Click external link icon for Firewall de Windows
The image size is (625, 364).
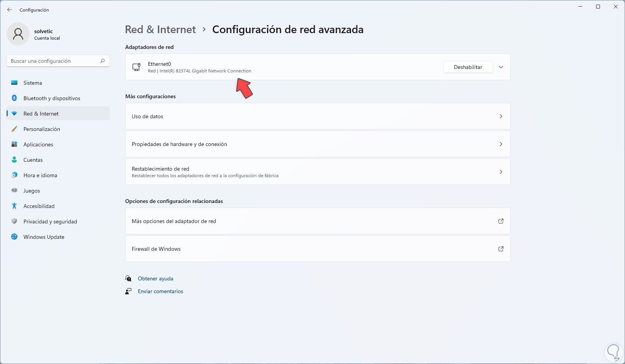click(x=501, y=249)
